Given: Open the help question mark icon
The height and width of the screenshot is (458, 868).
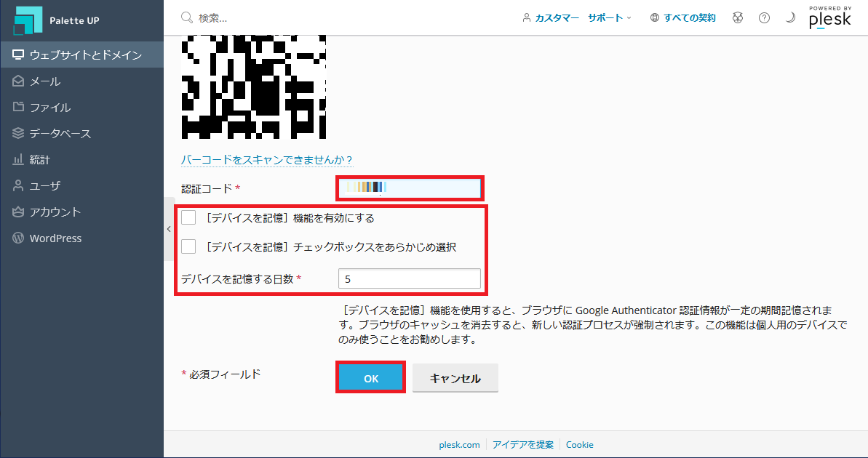Looking at the screenshot, I should click(764, 17).
